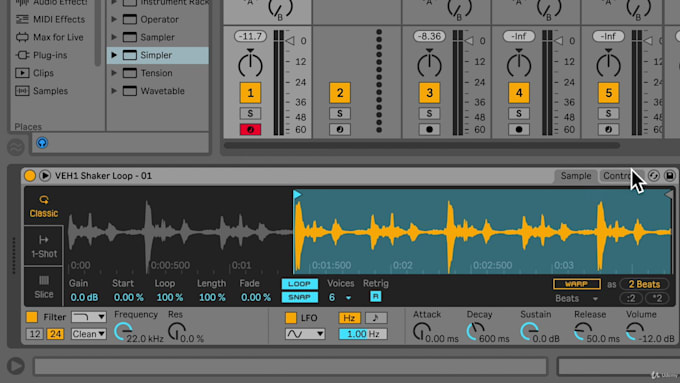
Task: Expand the Sampler folder
Action: coord(114,37)
